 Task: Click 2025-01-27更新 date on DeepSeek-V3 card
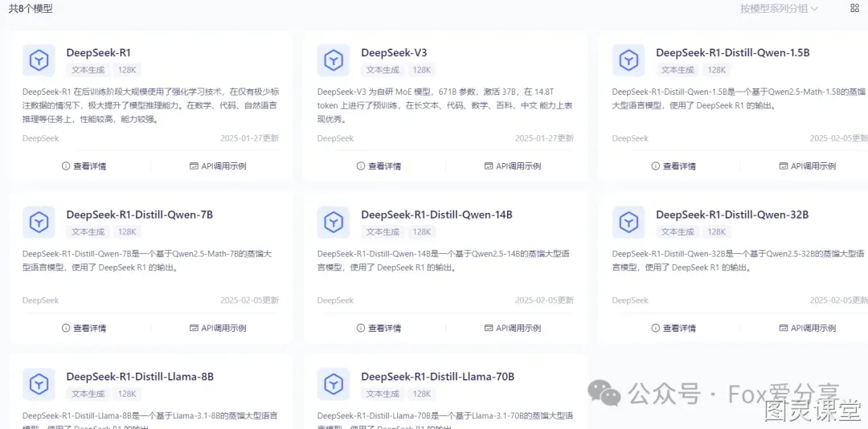pos(544,138)
